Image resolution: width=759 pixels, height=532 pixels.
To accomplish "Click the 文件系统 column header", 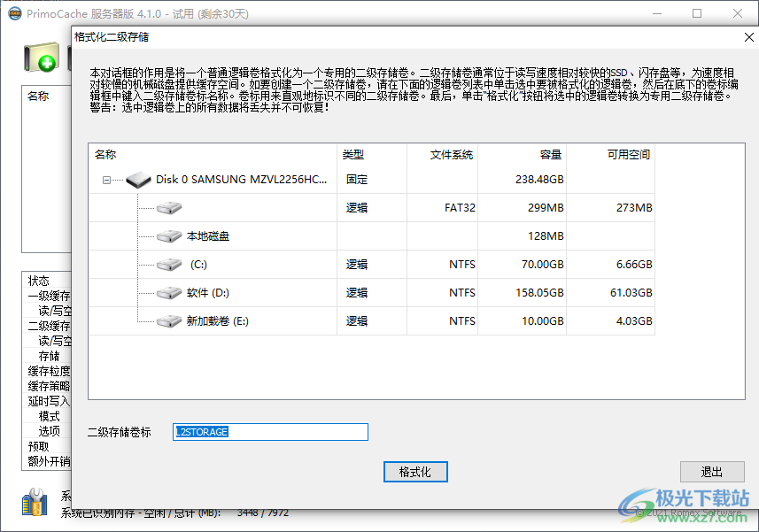I will 451,155.
